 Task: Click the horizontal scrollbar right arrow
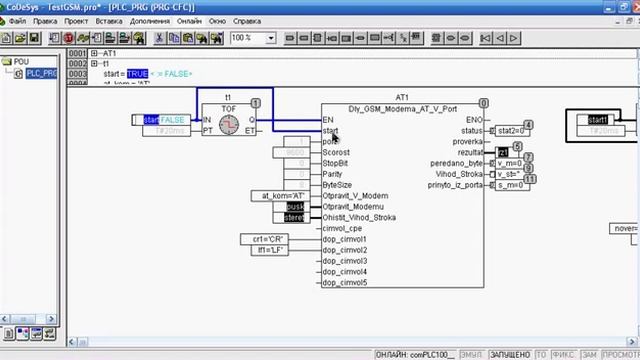pos(632,342)
